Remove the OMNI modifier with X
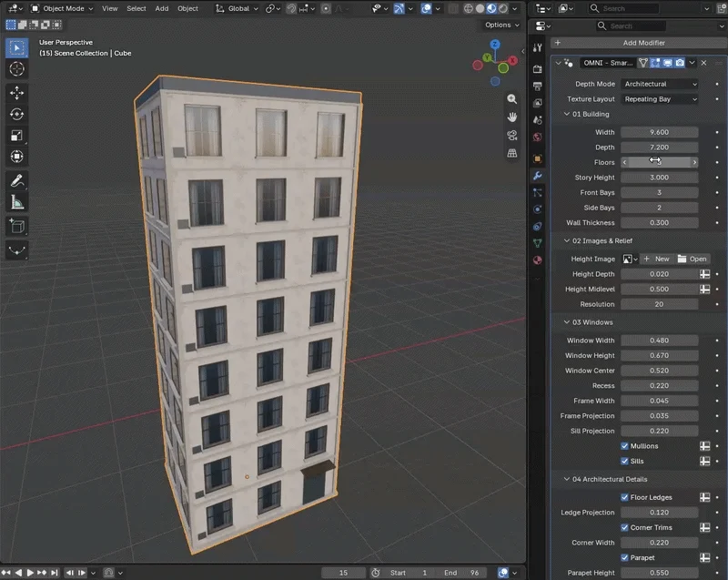The width and height of the screenshot is (728, 580). (x=703, y=63)
